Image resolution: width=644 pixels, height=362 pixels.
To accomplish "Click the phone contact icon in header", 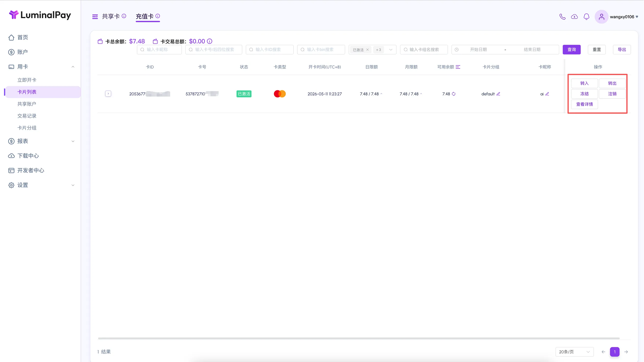I will 562,17.
